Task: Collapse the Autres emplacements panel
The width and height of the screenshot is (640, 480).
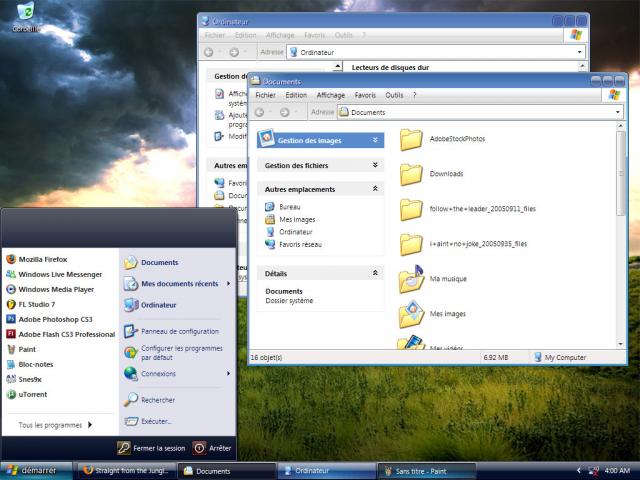Action: coord(375,189)
